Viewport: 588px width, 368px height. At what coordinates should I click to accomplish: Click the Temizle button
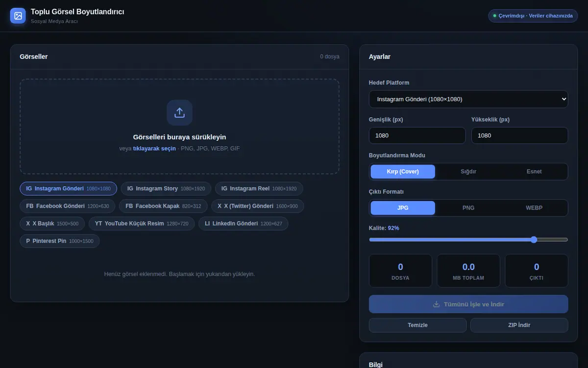(x=418, y=325)
